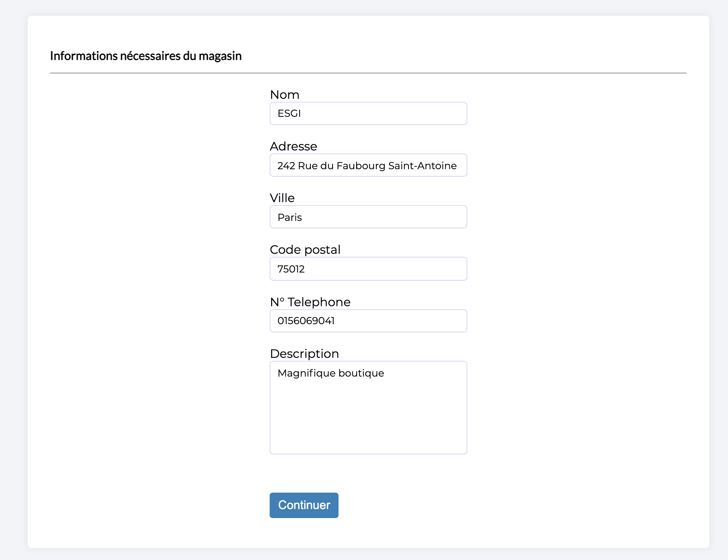
Task: Click on the '242 Rue du Faubourg Saint-Antoine' text
Action: click(367, 165)
